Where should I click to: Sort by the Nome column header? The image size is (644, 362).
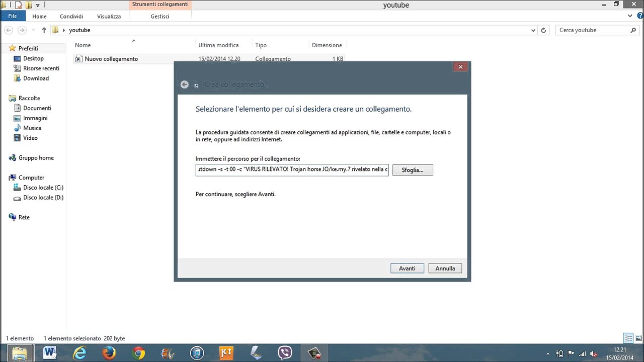coord(83,45)
